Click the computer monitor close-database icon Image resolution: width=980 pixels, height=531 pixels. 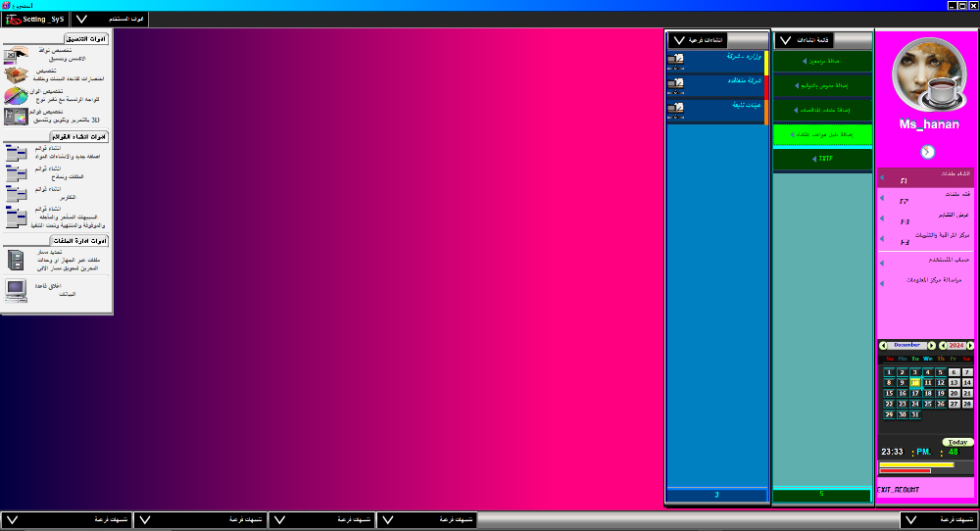pos(16,289)
